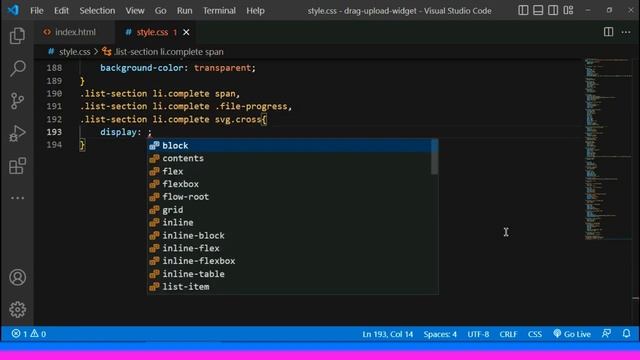Choose 'inline-block' from the suggestion list
This screenshot has height=360, width=640.
289,236
